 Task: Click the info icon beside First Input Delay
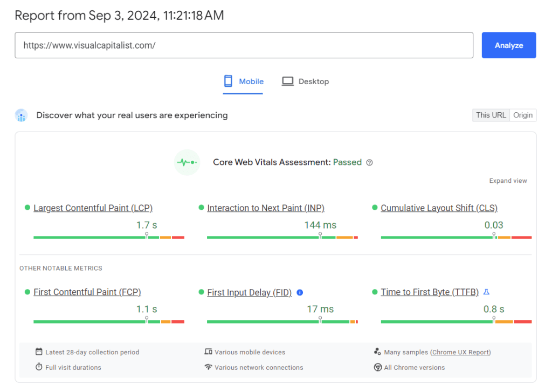(300, 292)
